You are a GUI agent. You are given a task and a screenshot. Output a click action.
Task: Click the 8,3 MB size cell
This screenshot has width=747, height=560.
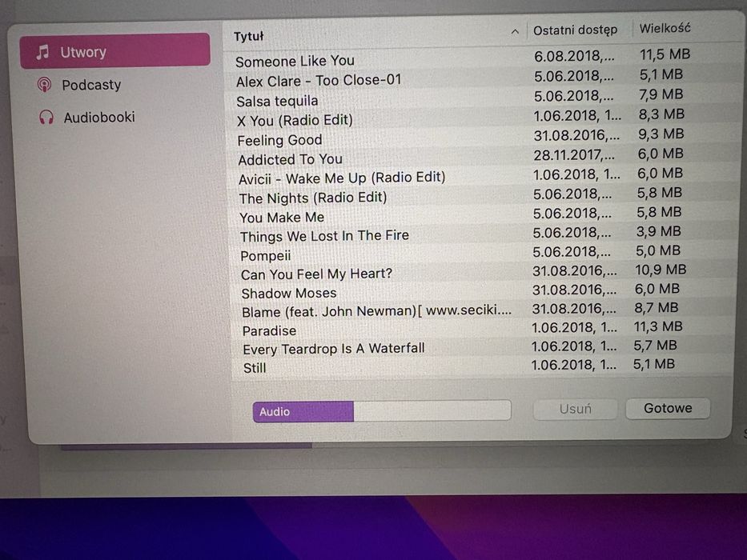click(x=661, y=114)
